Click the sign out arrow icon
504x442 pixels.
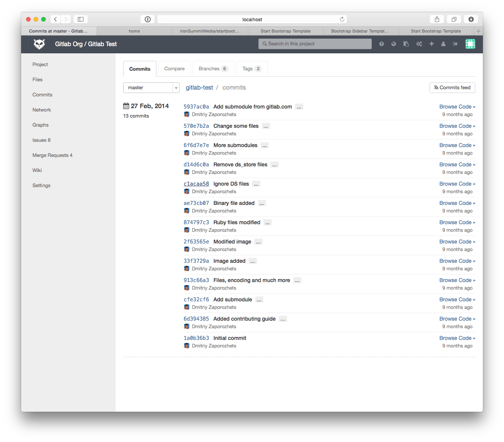point(455,44)
